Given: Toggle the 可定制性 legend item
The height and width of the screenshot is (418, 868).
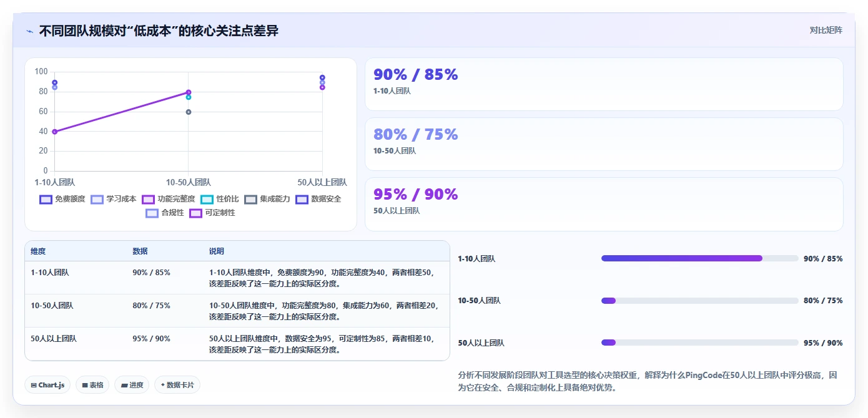Looking at the screenshot, I should coord(212,213).
